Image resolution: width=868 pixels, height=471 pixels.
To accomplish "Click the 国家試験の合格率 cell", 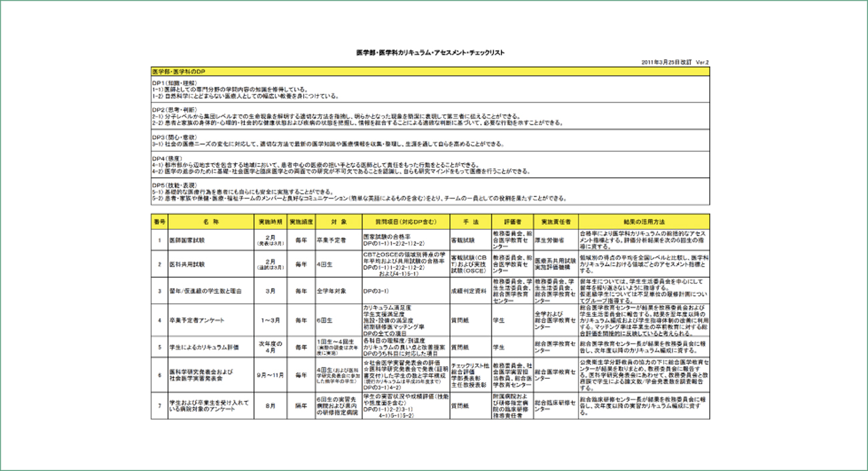I will [405, 239].
